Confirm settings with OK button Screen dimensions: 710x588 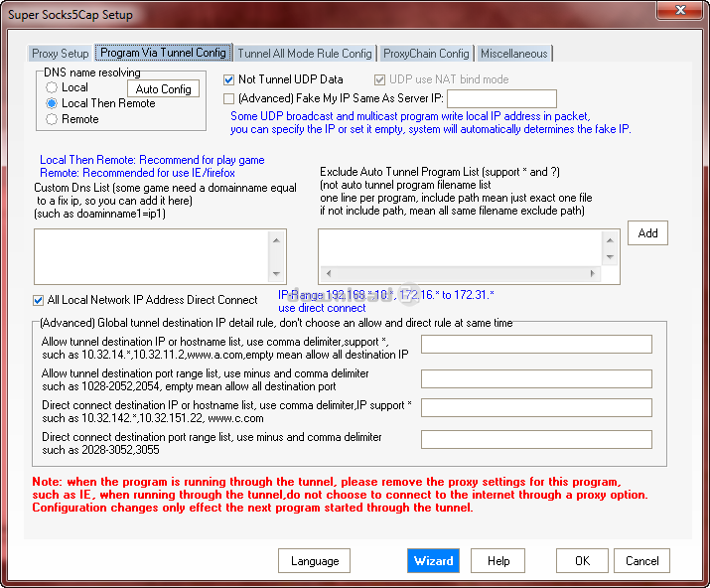click(x=582, y=561)
